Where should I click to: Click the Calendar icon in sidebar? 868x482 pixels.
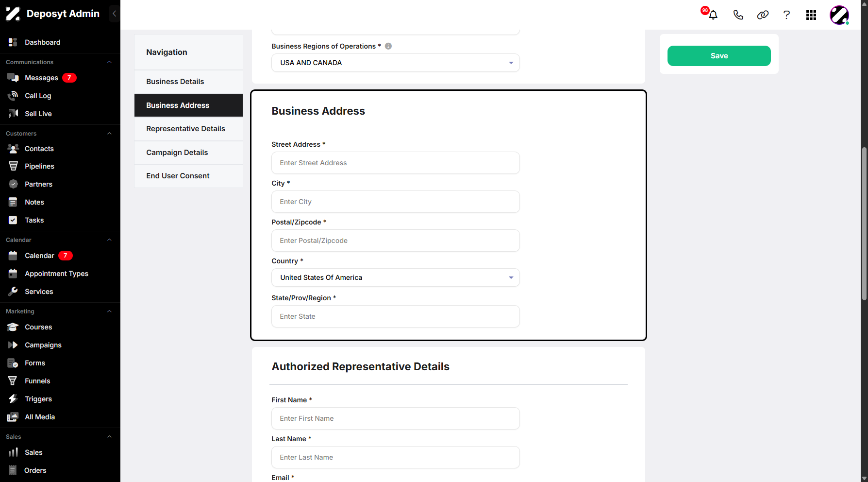13,256
